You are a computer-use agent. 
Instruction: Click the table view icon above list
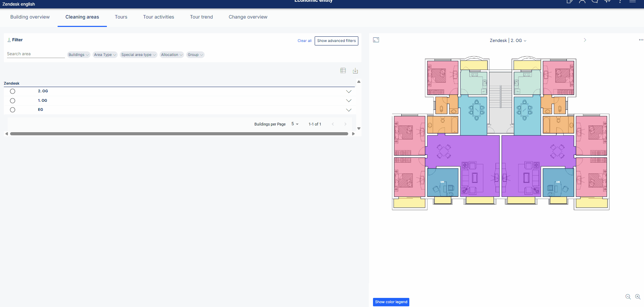[343, 71]
